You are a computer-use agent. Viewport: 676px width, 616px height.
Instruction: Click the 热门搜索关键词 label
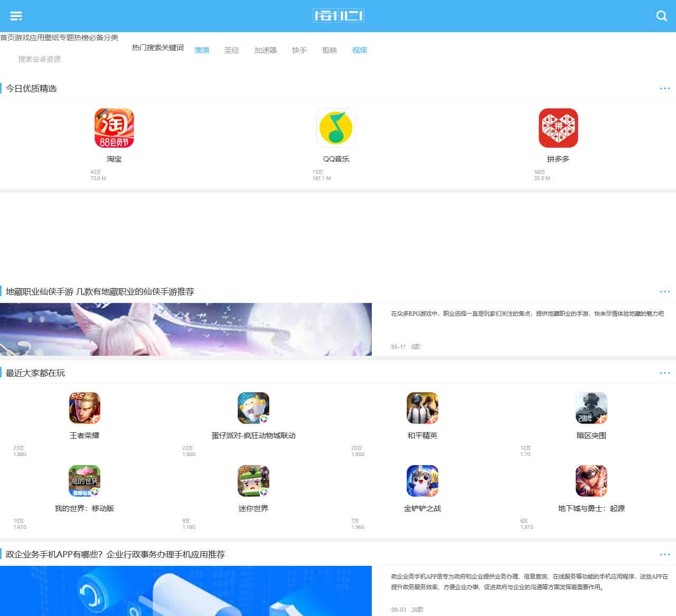click(158, 48)
